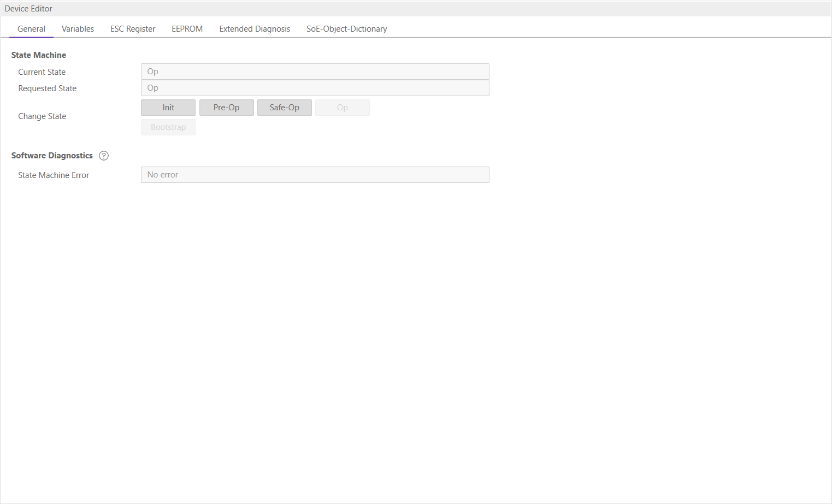Click the State Machine Error field
This screenshot has width=832, height=504.
pyautogui.click(x=315, y=175)
